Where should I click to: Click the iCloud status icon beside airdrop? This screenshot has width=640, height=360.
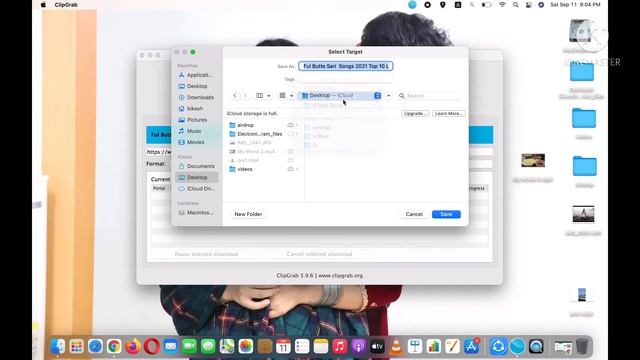tap(291, 125)
